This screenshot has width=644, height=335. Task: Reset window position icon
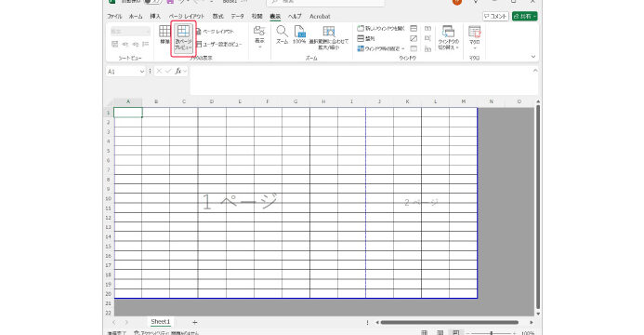[427, 49]
